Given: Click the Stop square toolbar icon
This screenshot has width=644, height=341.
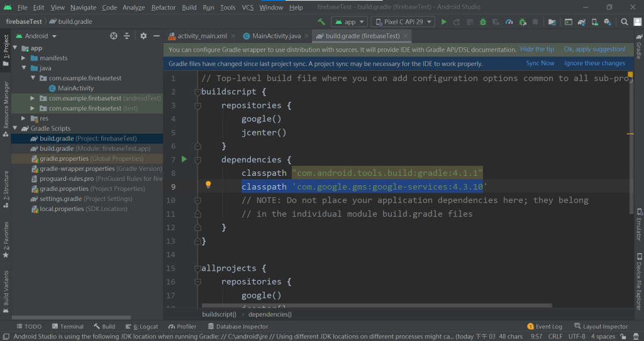Looking at the screenshot, I should (535, 22).
